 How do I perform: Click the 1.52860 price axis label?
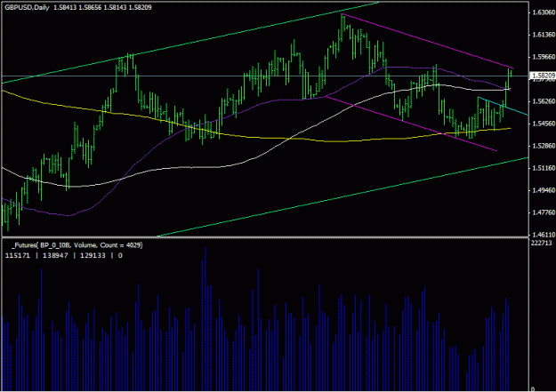(x=544, y=146)
